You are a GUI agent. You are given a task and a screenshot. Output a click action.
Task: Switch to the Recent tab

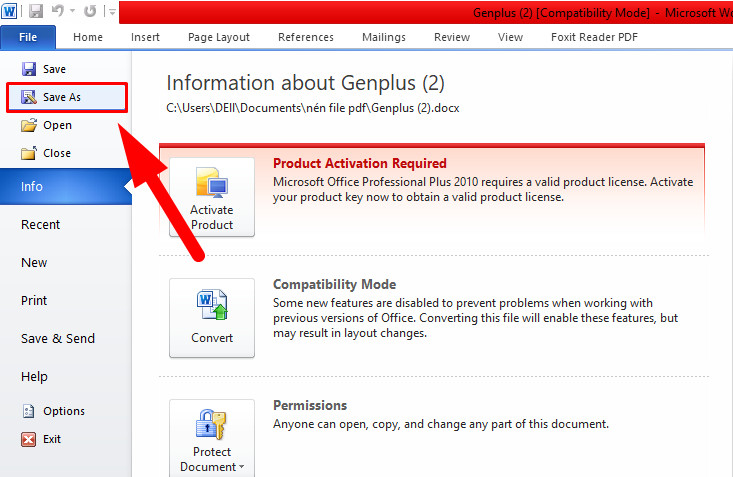point(41,225)
